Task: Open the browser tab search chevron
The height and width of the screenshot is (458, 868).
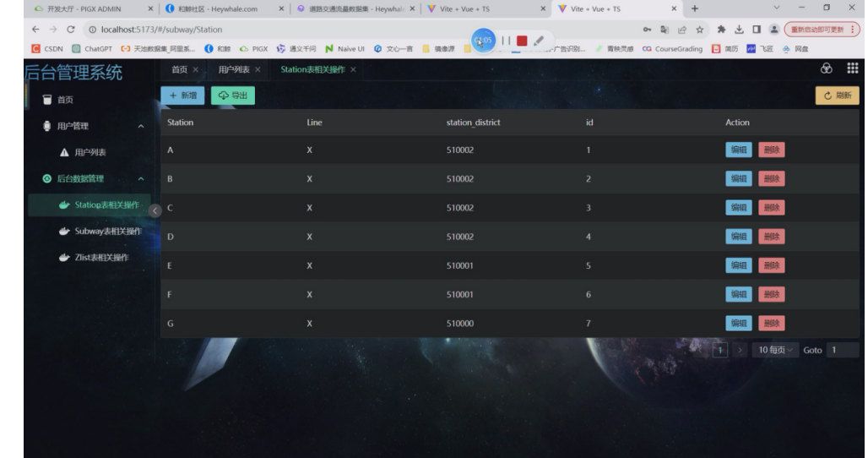Action: pyautogui.click(x=776, y=8)
